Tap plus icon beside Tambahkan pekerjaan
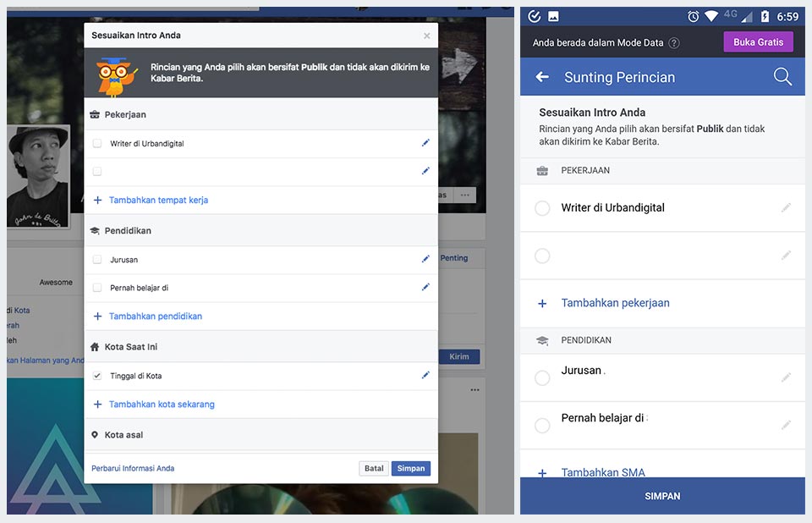Image resolution: width=812 pixels, height=523 pixels. (542, 303)
